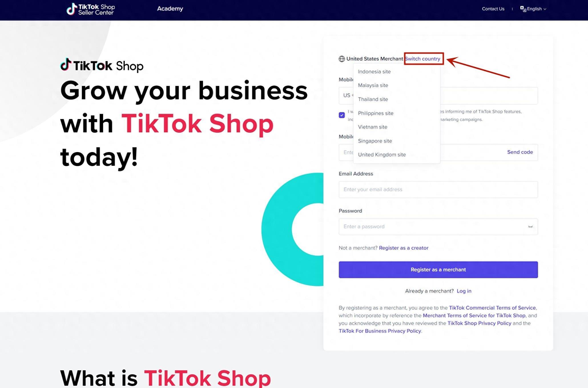Image resolution: width=588 pixels, height=388 pixels.
Task: Click the password visibility toggle icon
Action: tap(530, 227)
